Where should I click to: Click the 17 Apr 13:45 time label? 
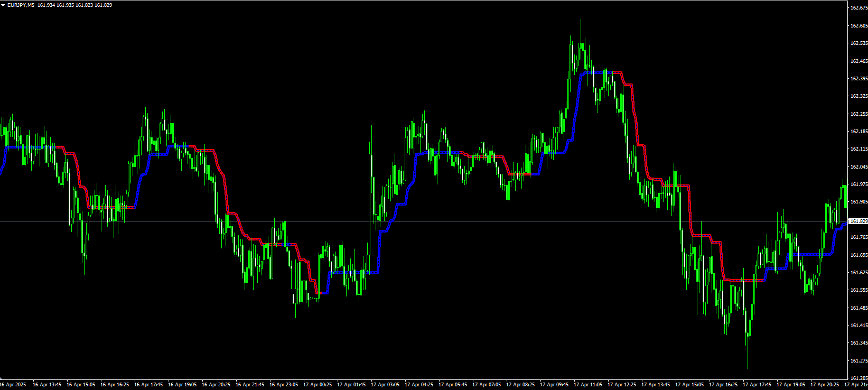coord(656,385)
